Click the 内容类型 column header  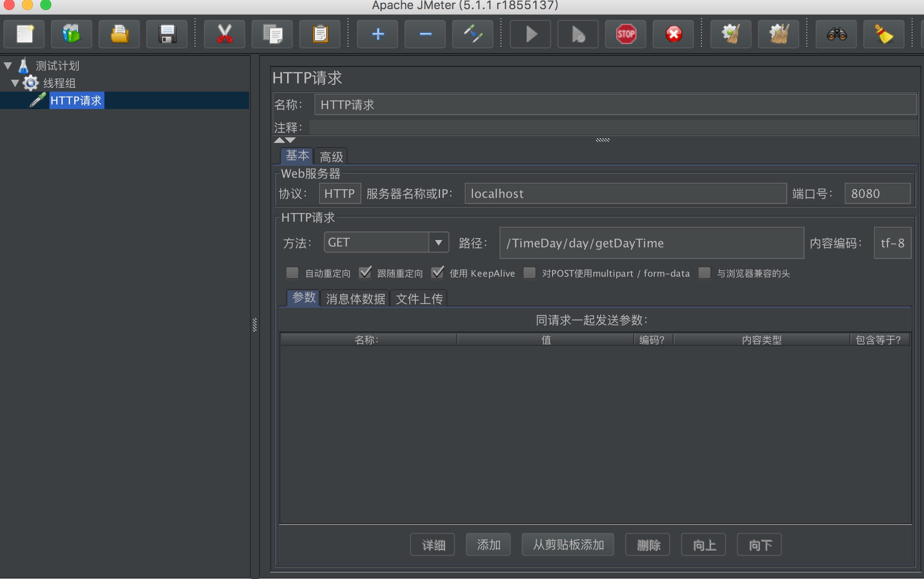[762, 339]
